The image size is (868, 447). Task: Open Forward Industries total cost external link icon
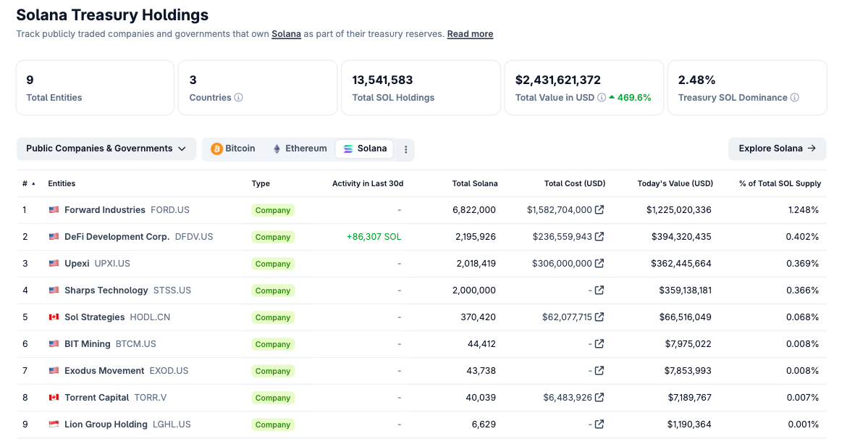coord(599,210)
